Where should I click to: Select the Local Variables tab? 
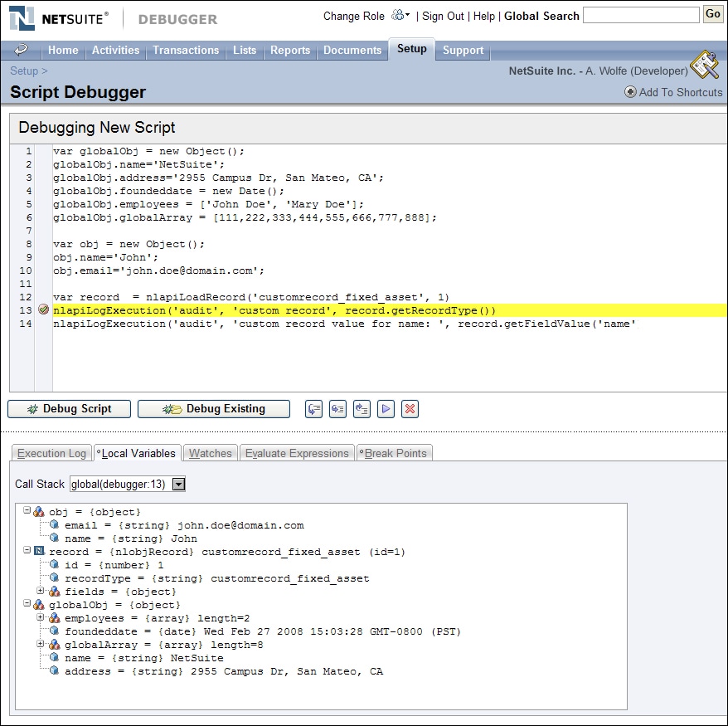click(138, 453)
